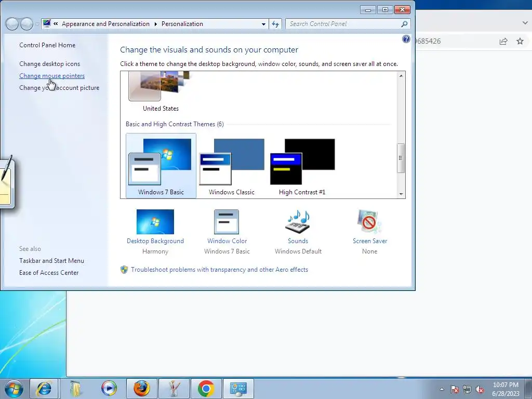The image size is (532, 399).
Task: Click Troubleshoot problems with transparency link
Action: pyautogui.click(x=220, y=270)
